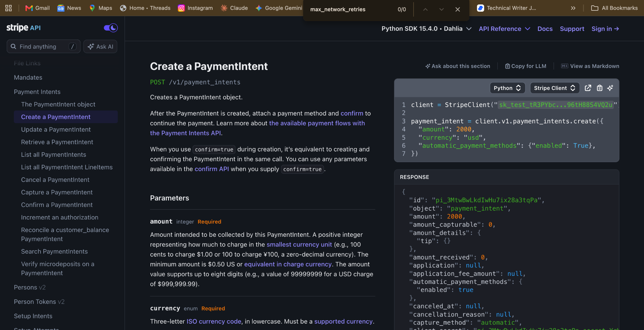Open equivalent in charge currency link
The width and height of the screenshot is (644, 330).
[288, 264]
